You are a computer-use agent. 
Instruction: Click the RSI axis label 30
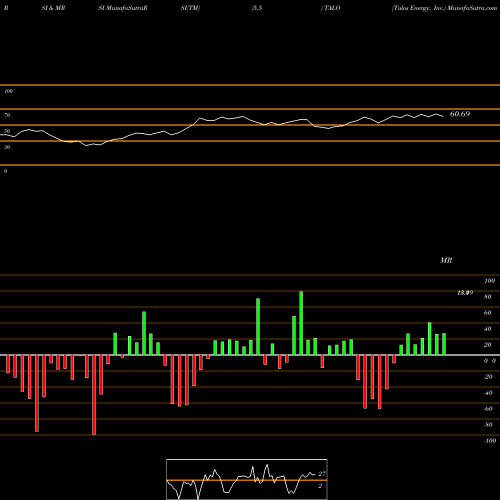(7, 147)
